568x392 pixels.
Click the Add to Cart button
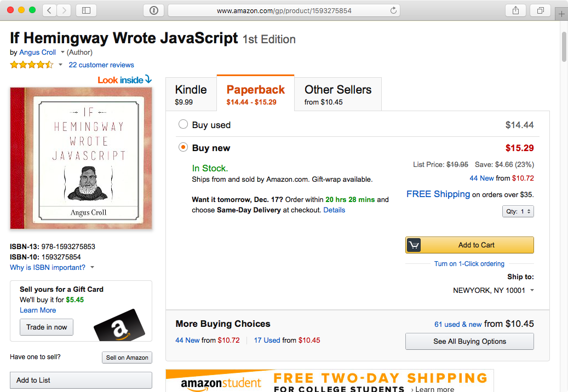pyautogui.click(x=469, y=245)
